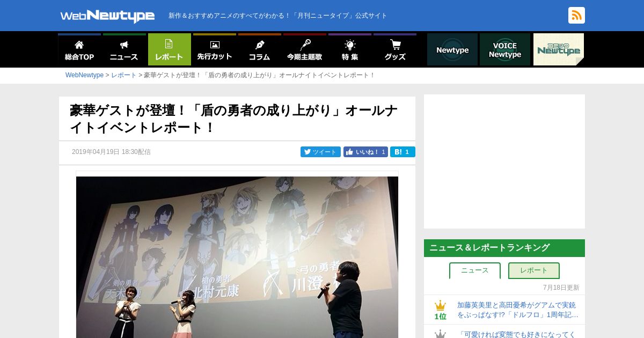Image resolution: width=644 pixels, height=338 pixels.
Task: Click the event photo of stage
Action: click(237, 257)
